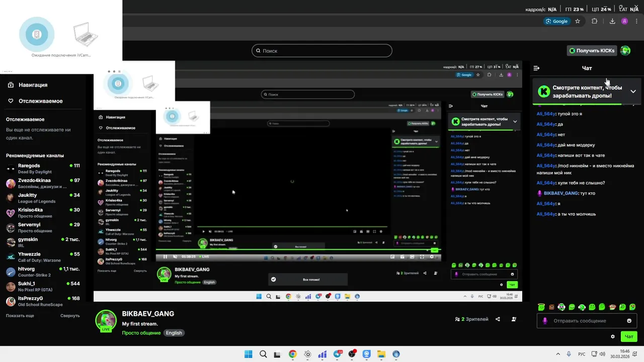Open File Explorer from the taskbar

point(381,354)
